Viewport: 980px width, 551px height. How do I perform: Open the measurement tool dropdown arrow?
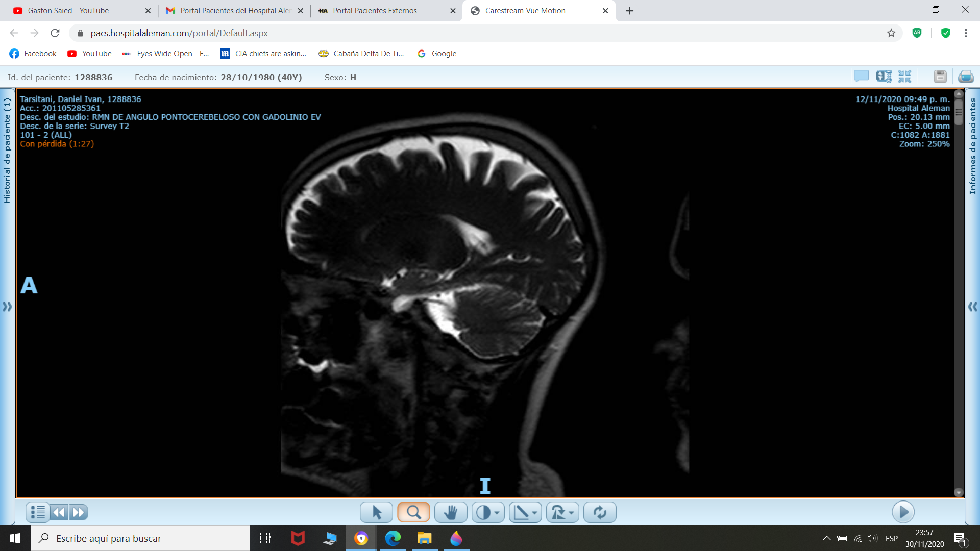click(534, 513)
